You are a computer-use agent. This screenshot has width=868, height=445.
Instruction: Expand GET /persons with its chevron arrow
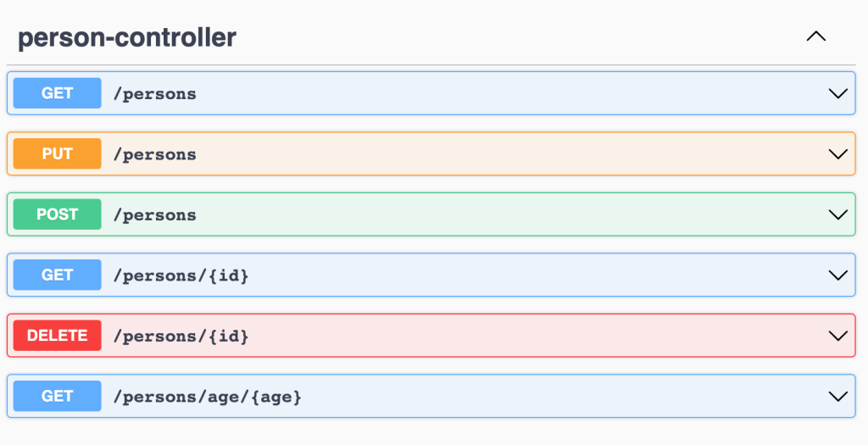pyautogui.click(x=837, y=93)
